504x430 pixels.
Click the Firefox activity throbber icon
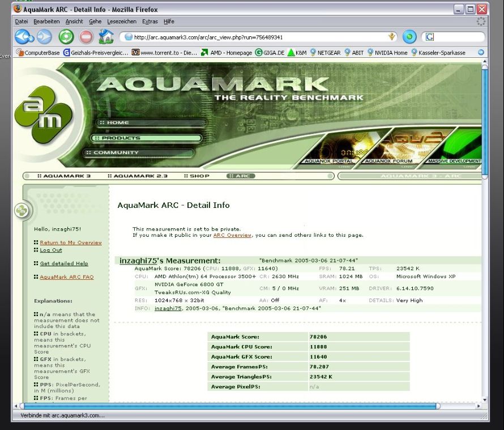pyautogui.click(x=481, y=22)
